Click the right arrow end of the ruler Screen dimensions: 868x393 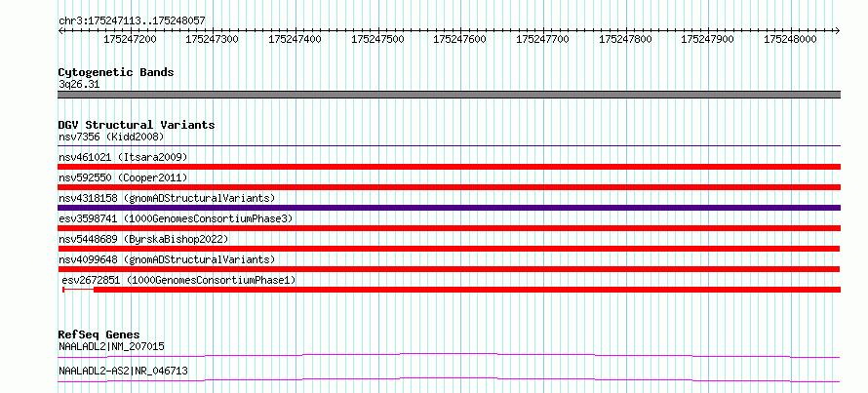(838, 30)
